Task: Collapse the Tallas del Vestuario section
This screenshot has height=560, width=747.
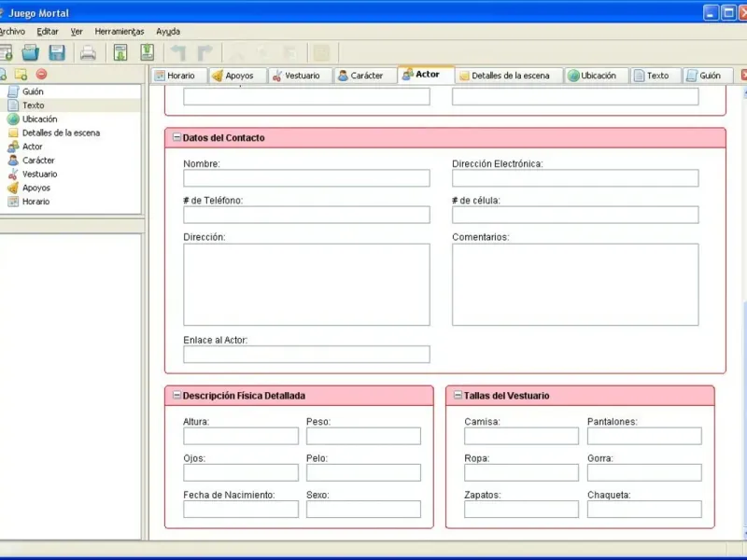Action: coord(458,395)
